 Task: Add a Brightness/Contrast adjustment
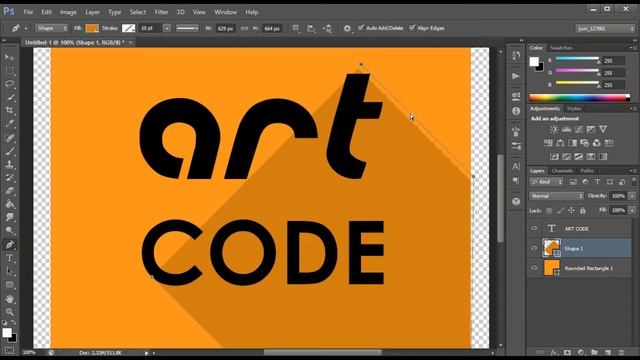tap(554, 129)
